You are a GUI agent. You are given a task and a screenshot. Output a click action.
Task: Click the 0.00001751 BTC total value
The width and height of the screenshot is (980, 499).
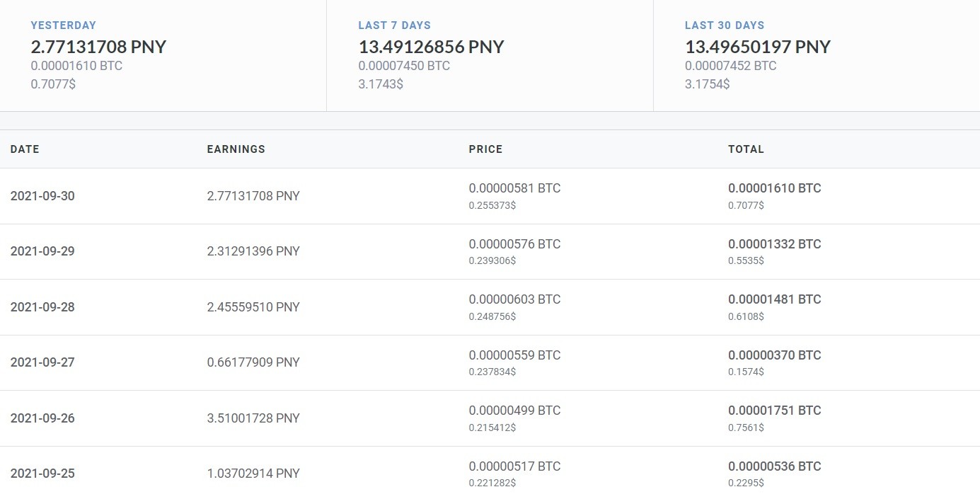(775, 411)
